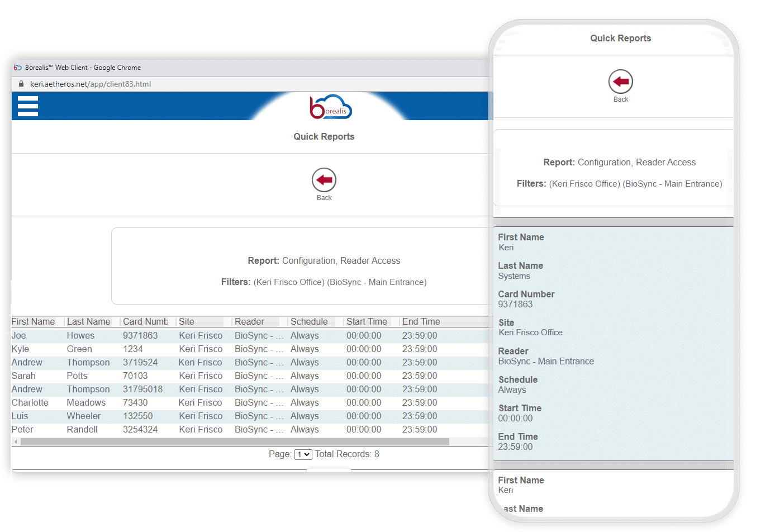This screenshot has height=532, width=770.
Task: Select card number '9371863' in the table
Action: 140,336
